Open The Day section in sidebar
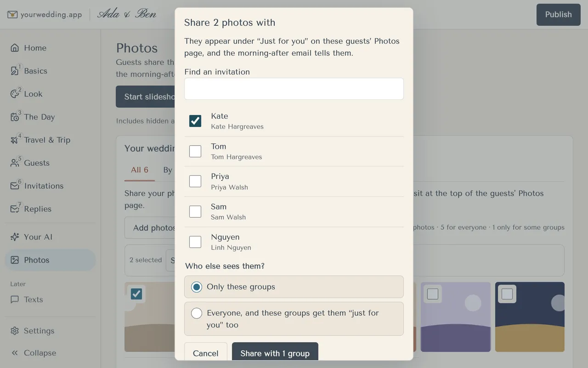The width and height of the screenshot is (588, 368). pos(51,117)
